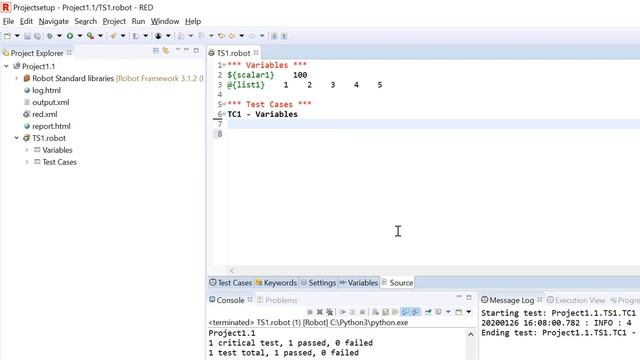Click Pin Console icon
640x360 pixels.
pos(428,312)
